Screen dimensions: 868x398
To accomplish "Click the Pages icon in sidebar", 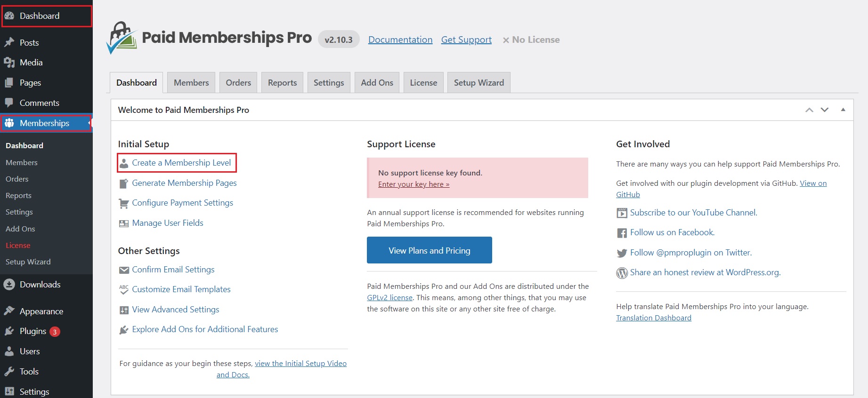I will 9,82.
